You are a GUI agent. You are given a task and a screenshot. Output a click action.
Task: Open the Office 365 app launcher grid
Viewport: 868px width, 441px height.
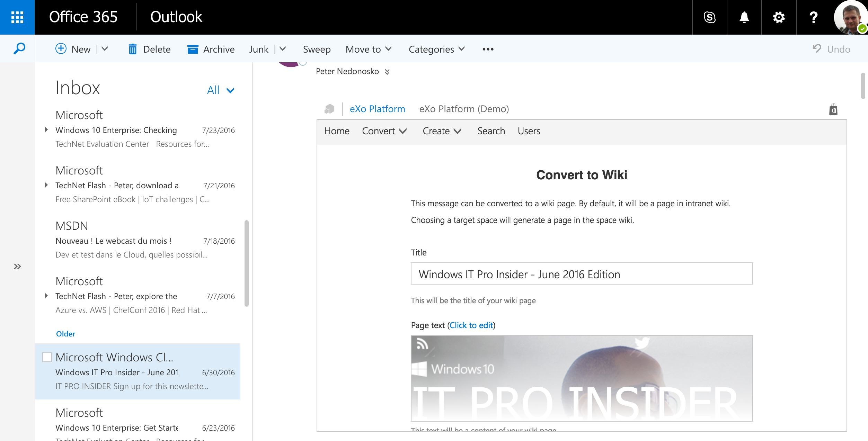[17, 17]
